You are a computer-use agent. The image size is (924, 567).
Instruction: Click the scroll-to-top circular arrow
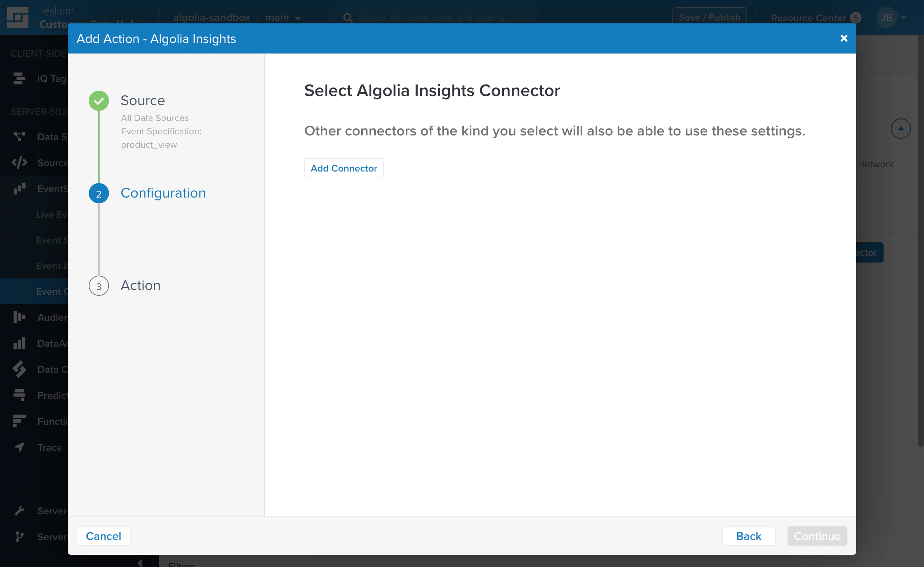click(x=901, y=128)
